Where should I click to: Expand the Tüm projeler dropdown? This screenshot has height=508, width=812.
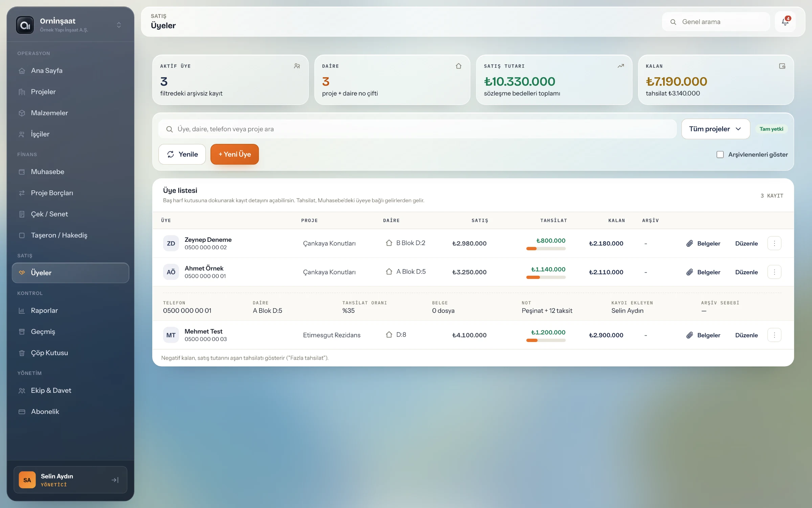(x=716, y=129)
